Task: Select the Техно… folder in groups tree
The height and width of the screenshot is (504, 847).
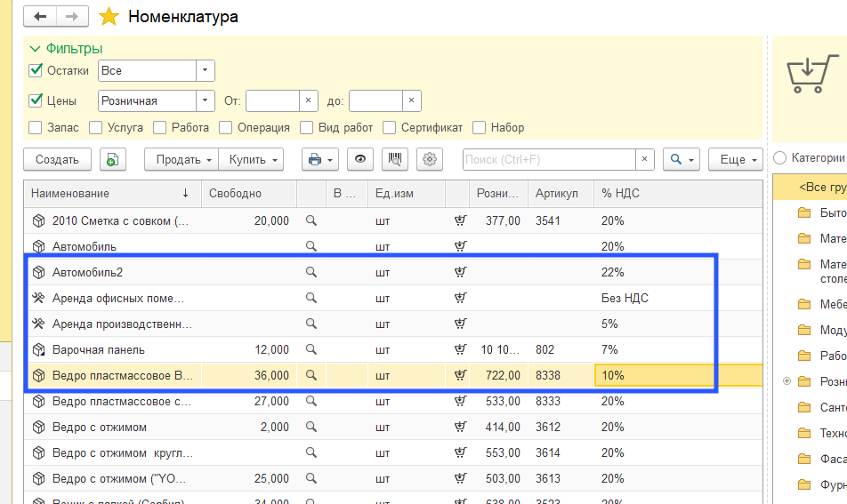Action: click(822, 433)
